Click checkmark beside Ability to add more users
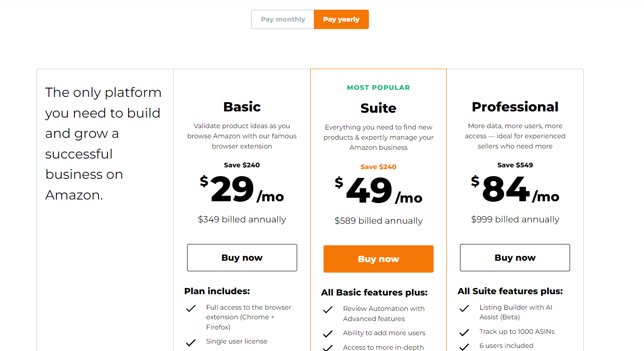Viewport: 644px width, 351px height. (x=328, y=334)
